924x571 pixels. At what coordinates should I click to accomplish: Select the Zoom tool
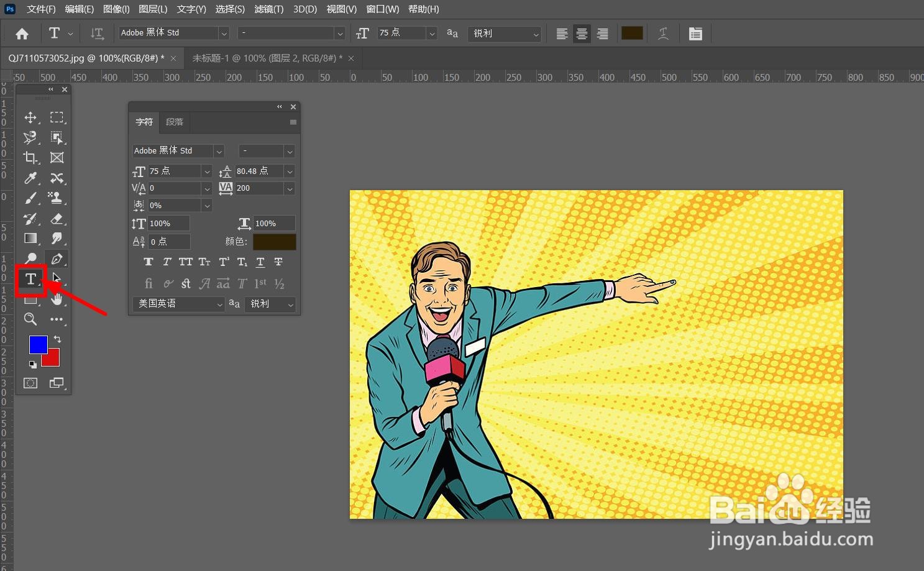(x=30, y=319)
